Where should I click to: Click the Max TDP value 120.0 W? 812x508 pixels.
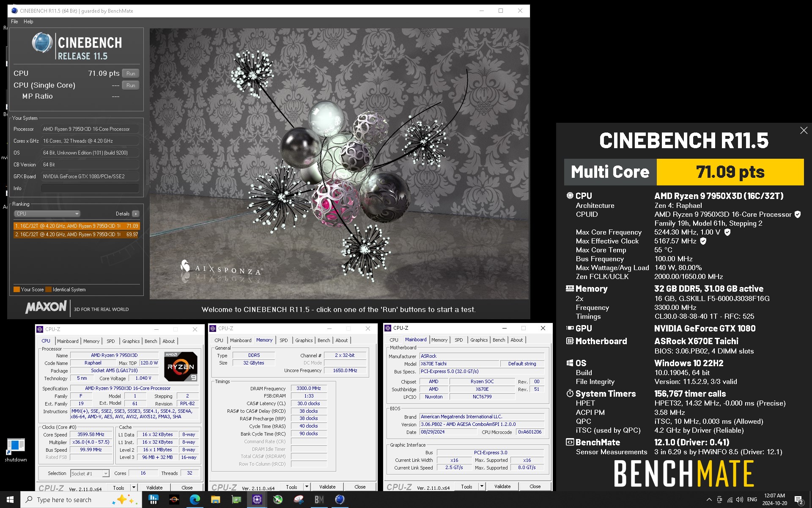click(x=149, y=363)
